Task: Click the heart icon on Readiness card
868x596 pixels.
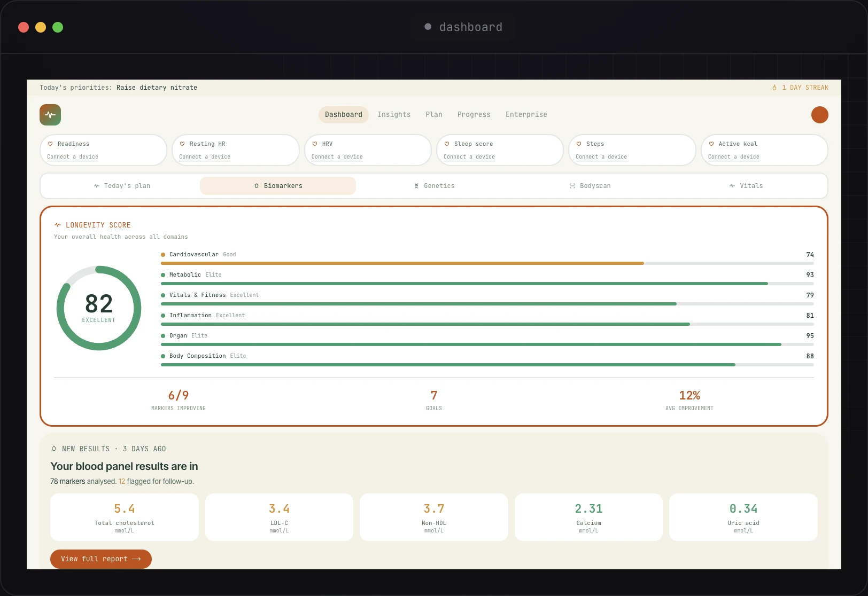Action: [x=50, y=144]
